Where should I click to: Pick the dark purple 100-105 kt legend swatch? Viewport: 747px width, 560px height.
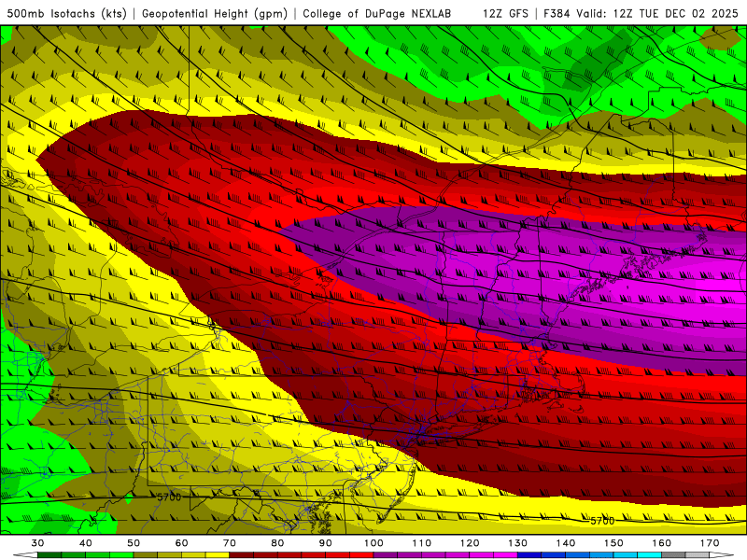[386, 555]
